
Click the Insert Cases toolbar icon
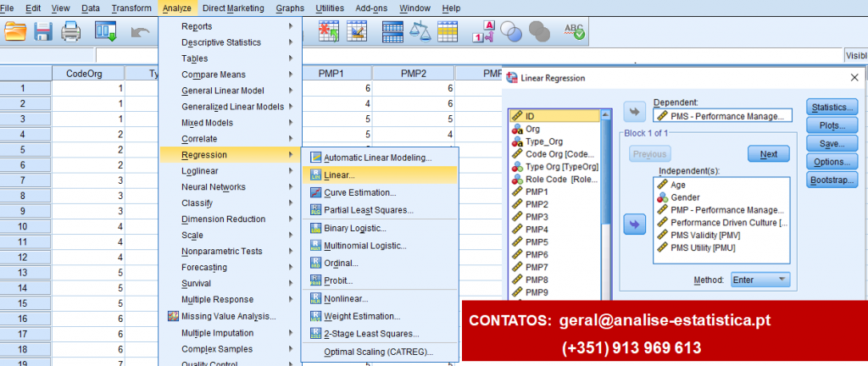[x=329, y=31]
